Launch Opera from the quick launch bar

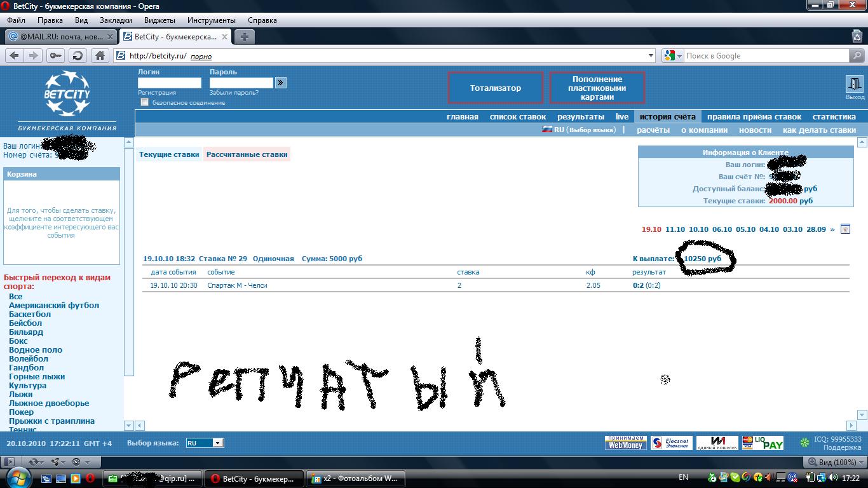[90, 478]
